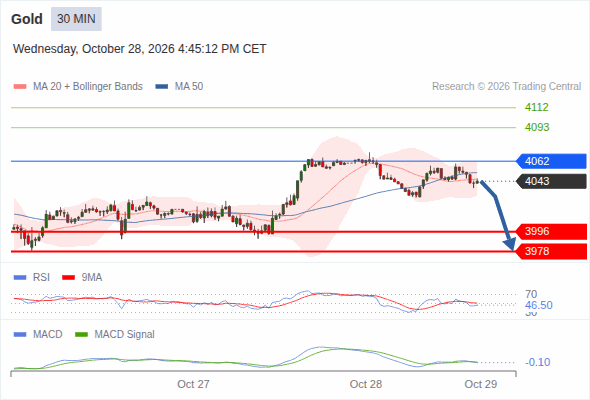This screenshot has width=590, height=400.
Task: Click the RSI value 46.50
Action: 539,305
